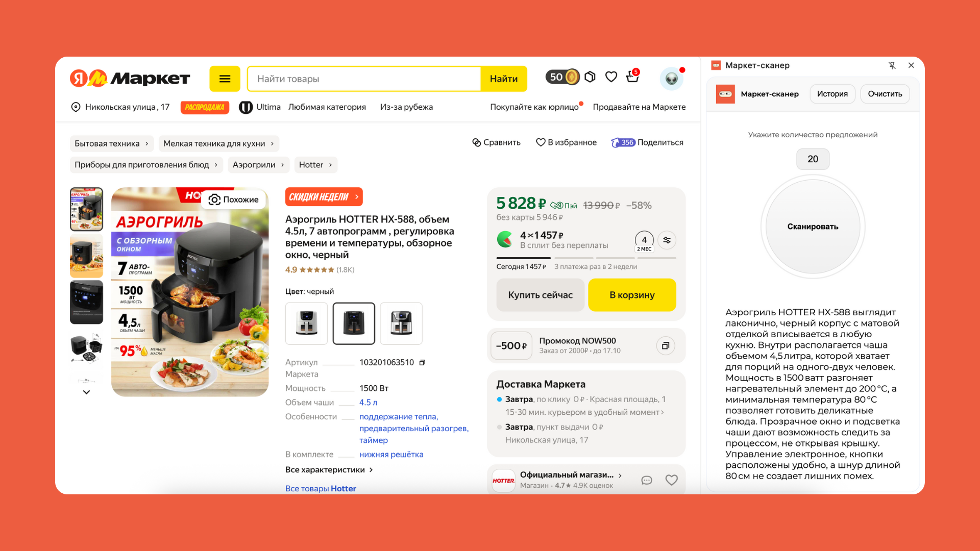Unpin the Маркет-сканер panel
This screenshot has width=980, height=551.
[892, 65]
